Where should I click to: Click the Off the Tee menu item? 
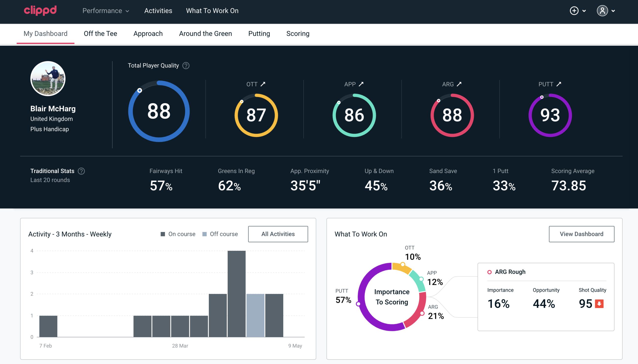point(100,33)
